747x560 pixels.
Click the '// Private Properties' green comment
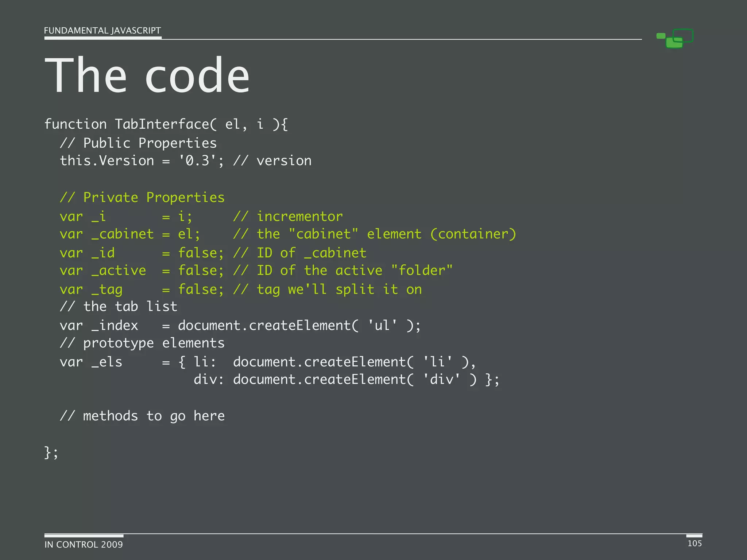pos(142,197)
